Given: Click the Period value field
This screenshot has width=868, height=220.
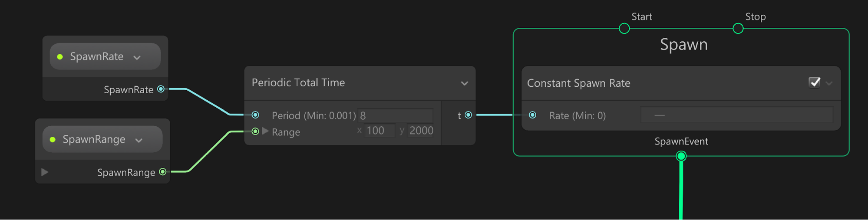Looking at the screenshot, I should (x=395, y=115).
